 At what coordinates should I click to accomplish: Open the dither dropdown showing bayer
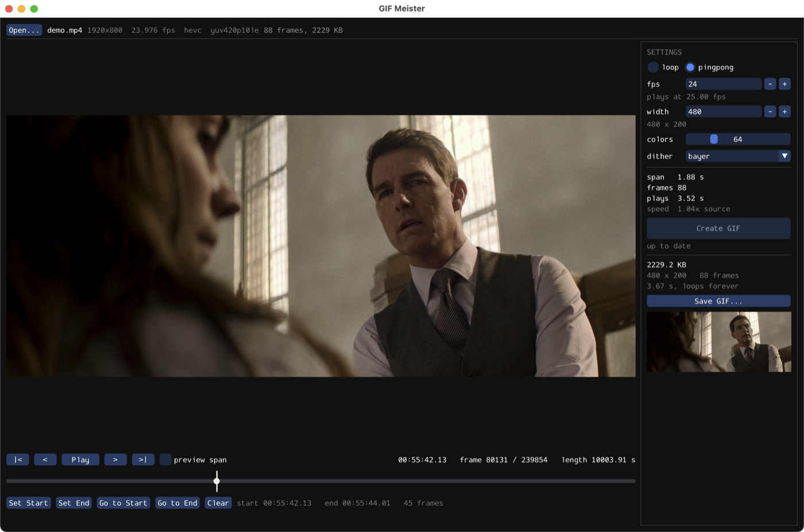(x=738, y=156)
